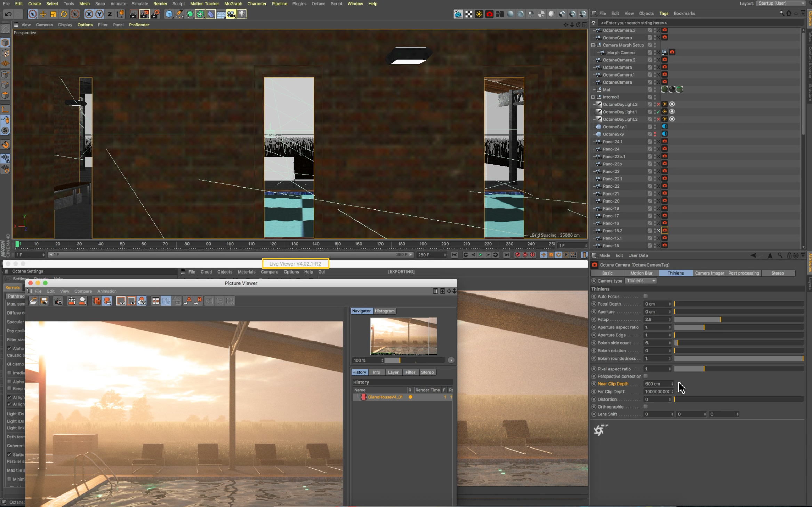This screenshot has height=507, width=812.
Task: Open the MoGraph menu
Action: (x=233, y=4)
